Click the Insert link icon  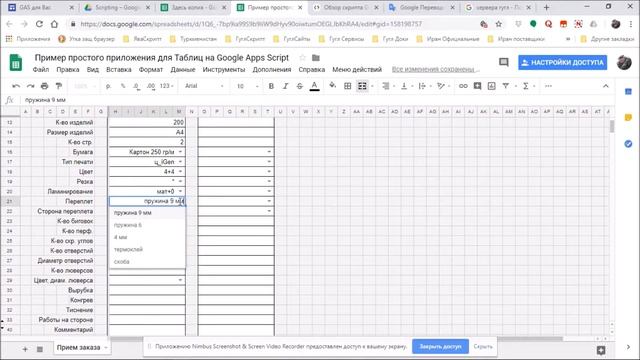pyautogui.click(x=463, y=86)
